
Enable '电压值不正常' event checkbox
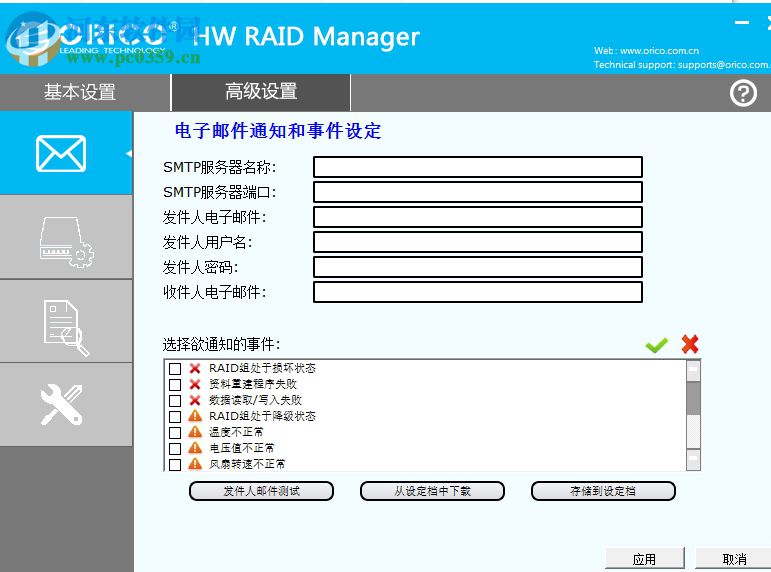(175, 449)
